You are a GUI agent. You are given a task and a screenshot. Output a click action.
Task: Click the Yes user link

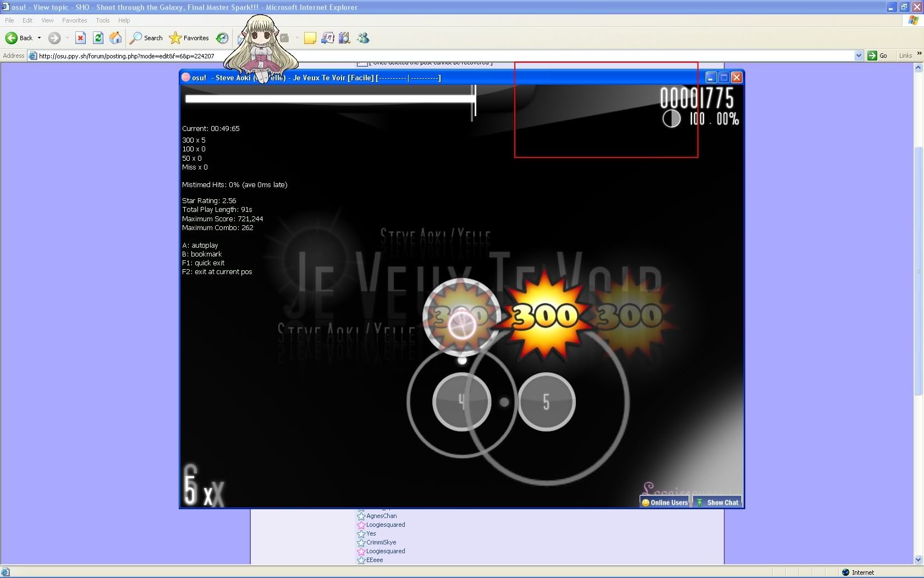click(371, 533)
